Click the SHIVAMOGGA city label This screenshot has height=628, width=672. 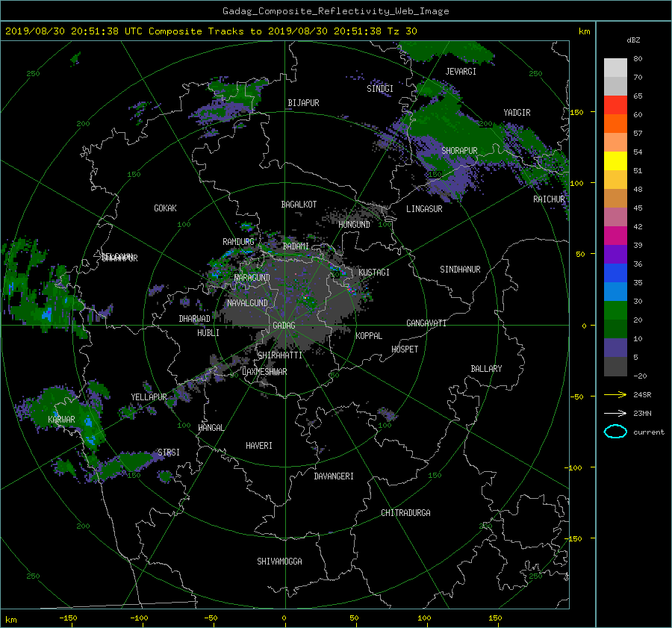279,561
